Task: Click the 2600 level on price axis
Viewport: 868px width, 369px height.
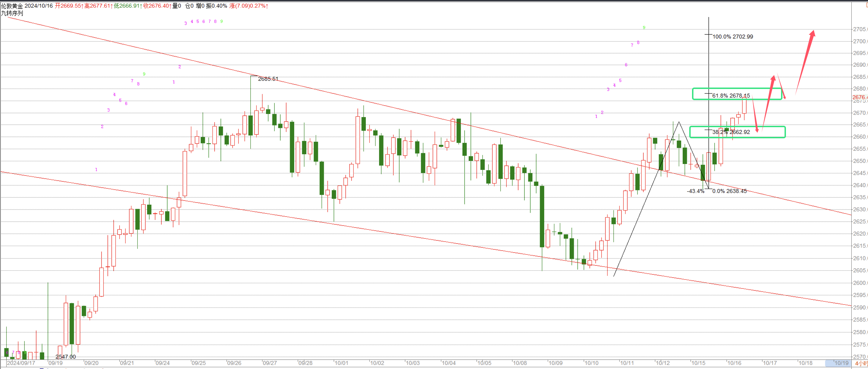Action: (x=860, y=283)
